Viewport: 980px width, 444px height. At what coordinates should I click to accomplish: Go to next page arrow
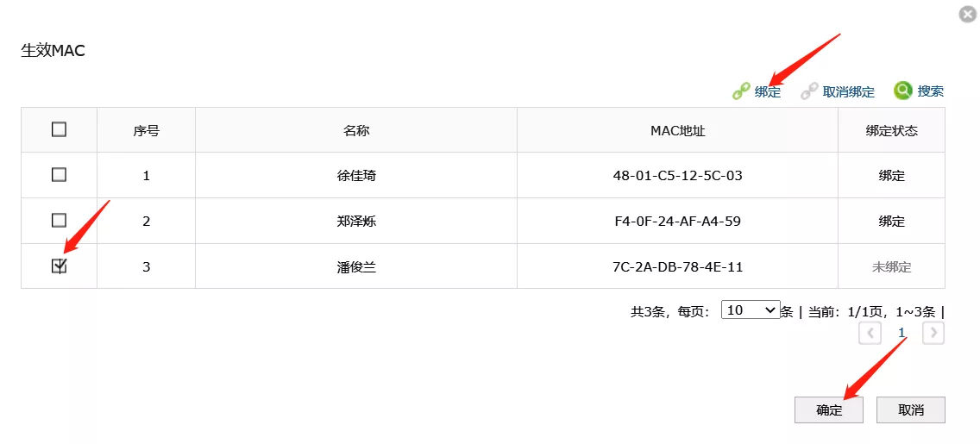coord(933,333)
